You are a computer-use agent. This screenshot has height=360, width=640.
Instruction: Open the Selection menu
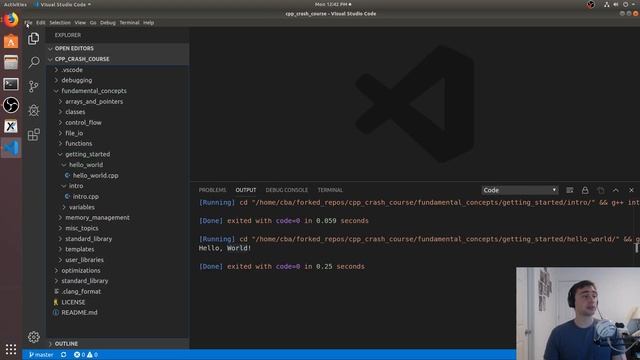[x=60, y=23]
